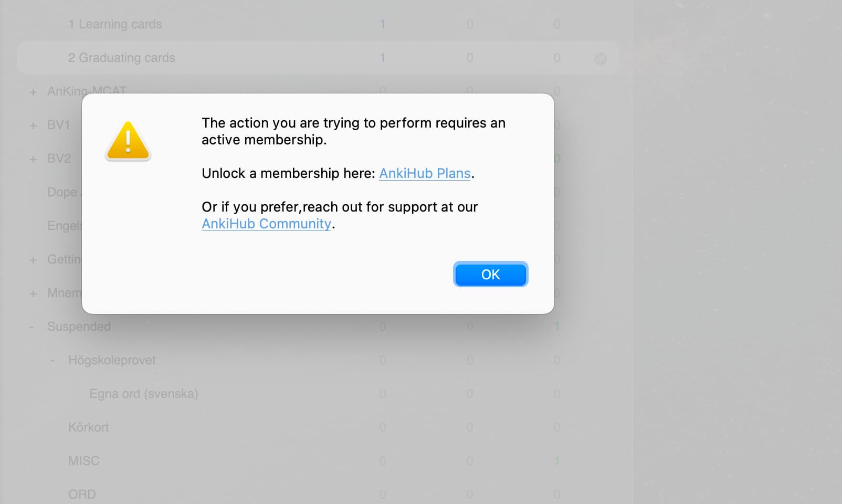The image size is (842, 504).
Task: Open the AnkiHub Community link
Action: pos(267,224)
